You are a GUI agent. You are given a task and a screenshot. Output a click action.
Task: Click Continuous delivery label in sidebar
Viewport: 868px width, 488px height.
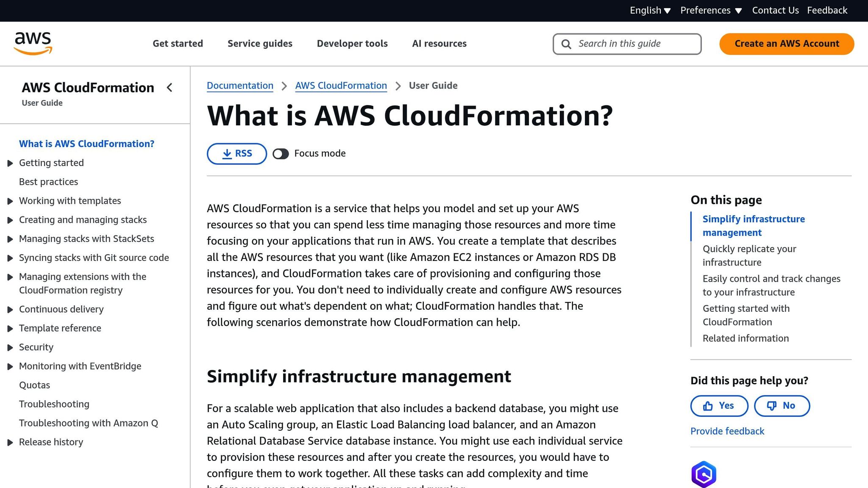point(61,309)
